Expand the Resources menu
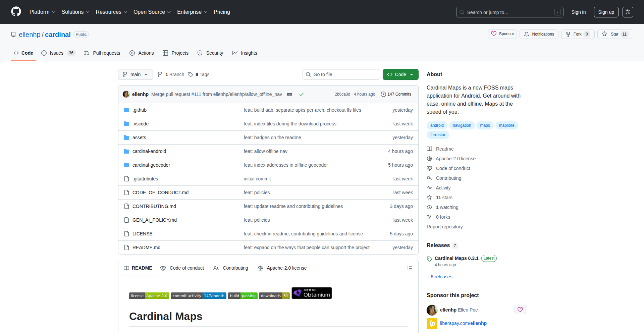This screenshot has height=333, width=644. [111, 12]
